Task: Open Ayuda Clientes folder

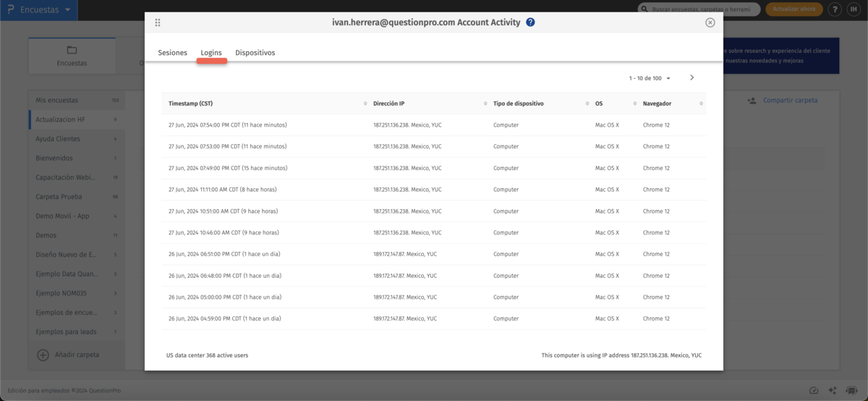Action: [77, 138]
